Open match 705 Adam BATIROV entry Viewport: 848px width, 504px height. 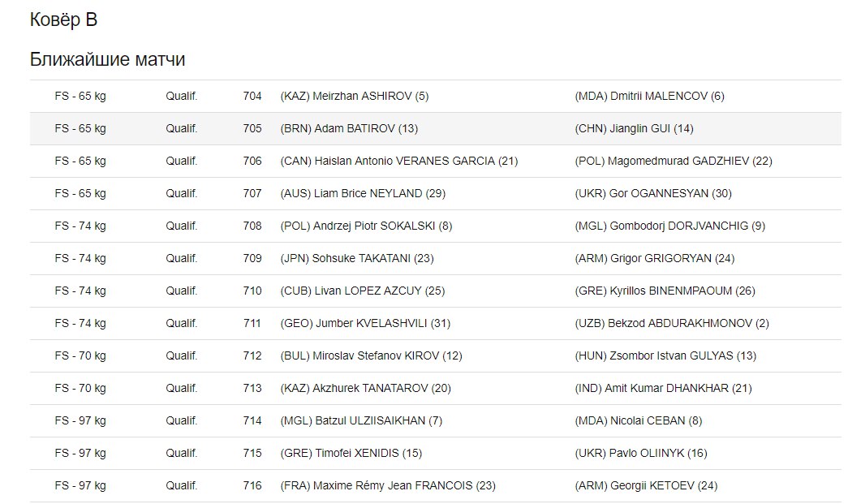point(435,129)
